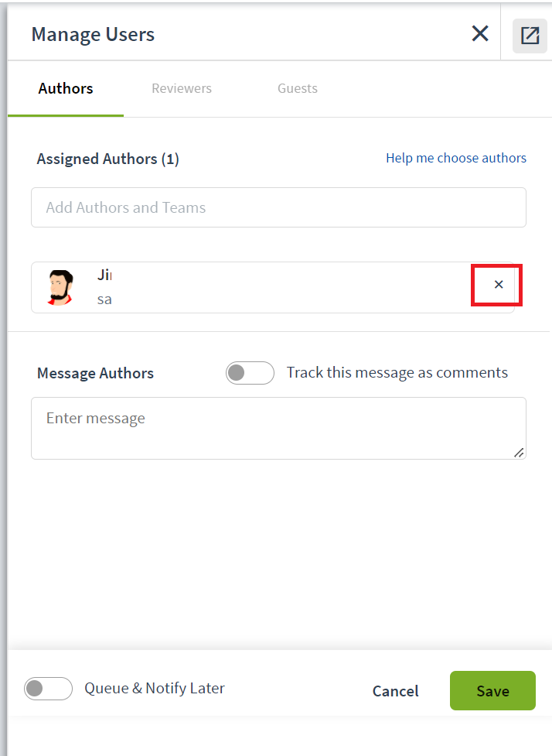Click the Message Authors label
The image size is (552, 756).
tap(95, 373)
